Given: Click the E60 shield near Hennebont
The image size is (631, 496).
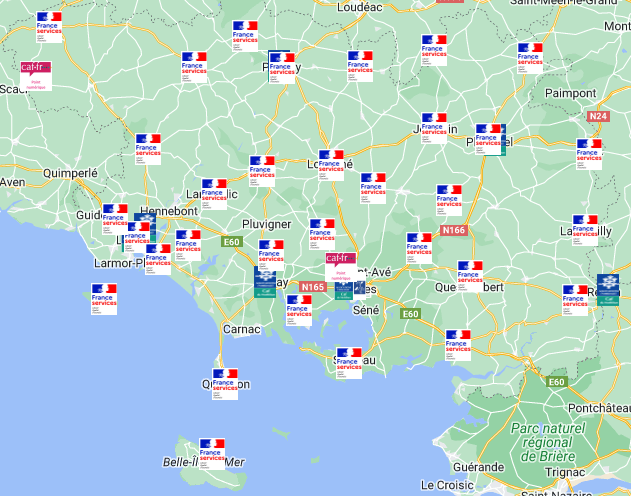Looking at the screenshot, I should [231, 242].
